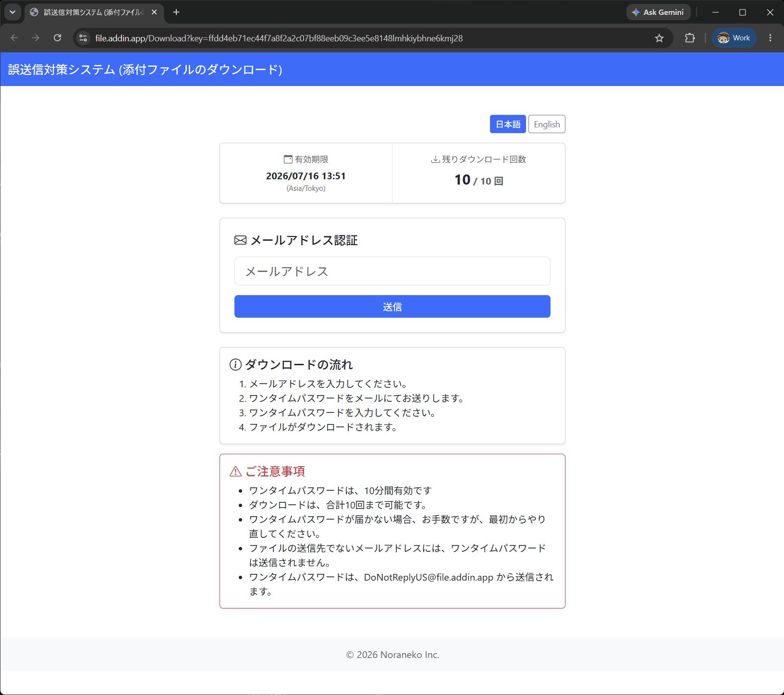Close the 誤送信対策システム tab
784x695 pixels.
point(154,12)
